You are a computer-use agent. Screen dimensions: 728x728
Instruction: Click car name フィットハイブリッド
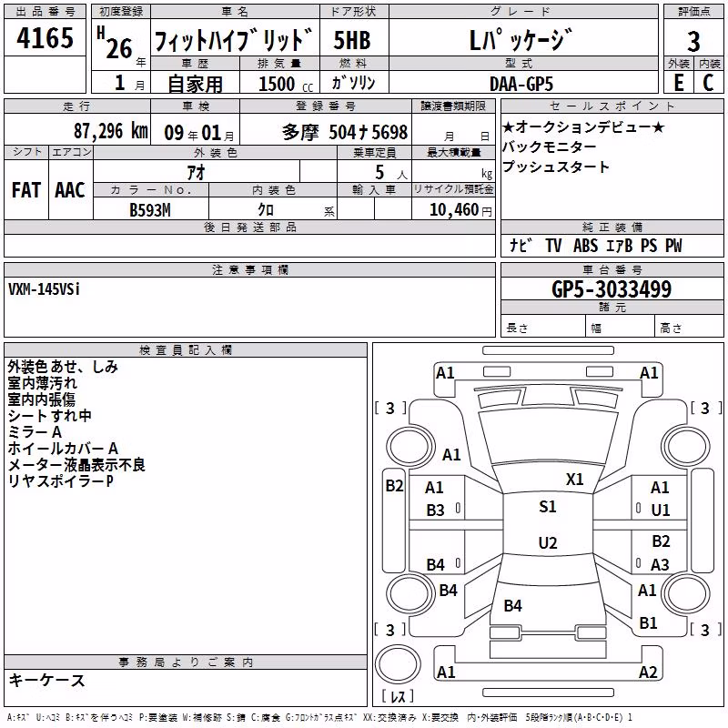[234, 39]
